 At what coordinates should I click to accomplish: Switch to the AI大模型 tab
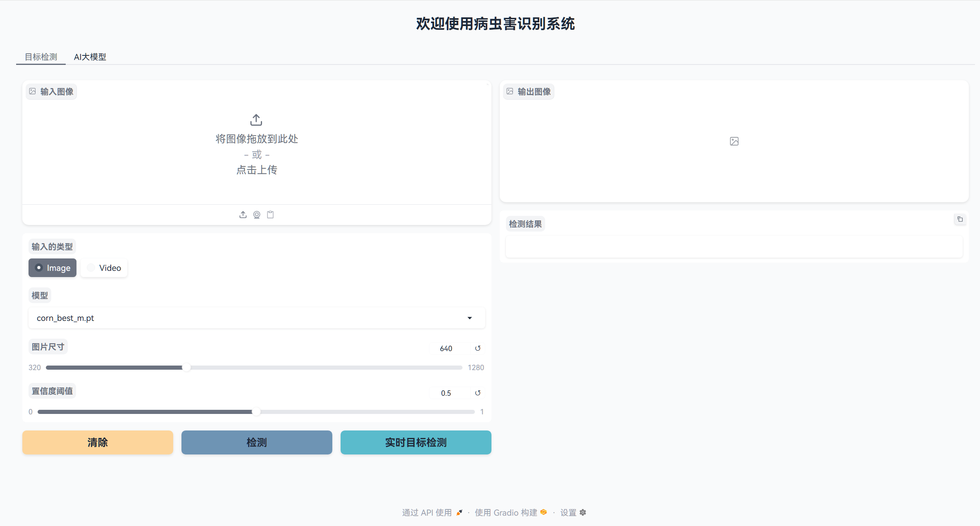pyautogui.click(x=90, y=57)
